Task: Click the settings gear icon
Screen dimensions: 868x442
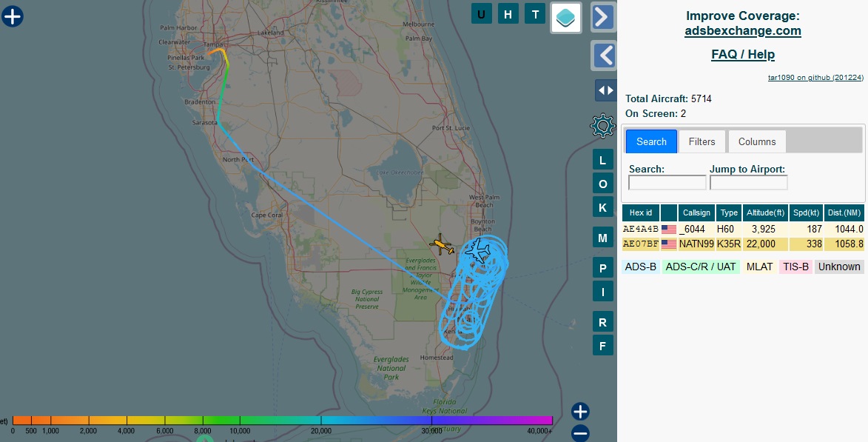Action: point(602,126)
